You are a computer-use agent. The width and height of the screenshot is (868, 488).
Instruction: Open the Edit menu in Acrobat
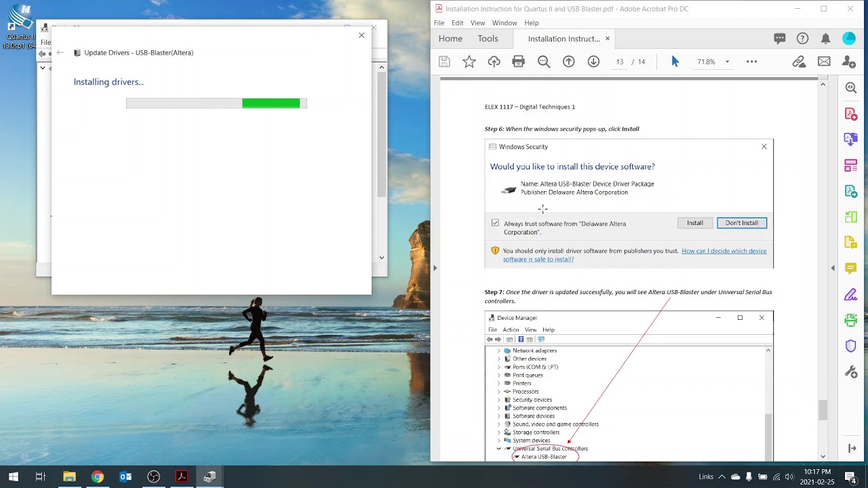458,23
